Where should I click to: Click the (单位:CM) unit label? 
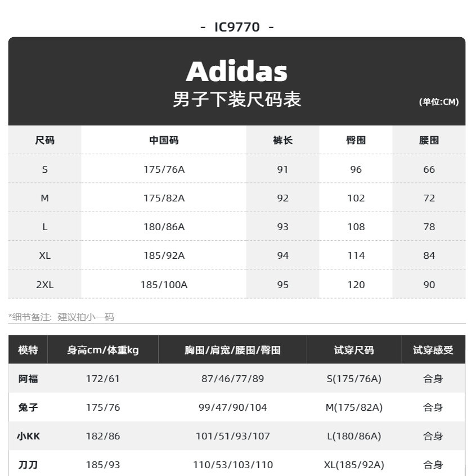click(x=439, y=102)
